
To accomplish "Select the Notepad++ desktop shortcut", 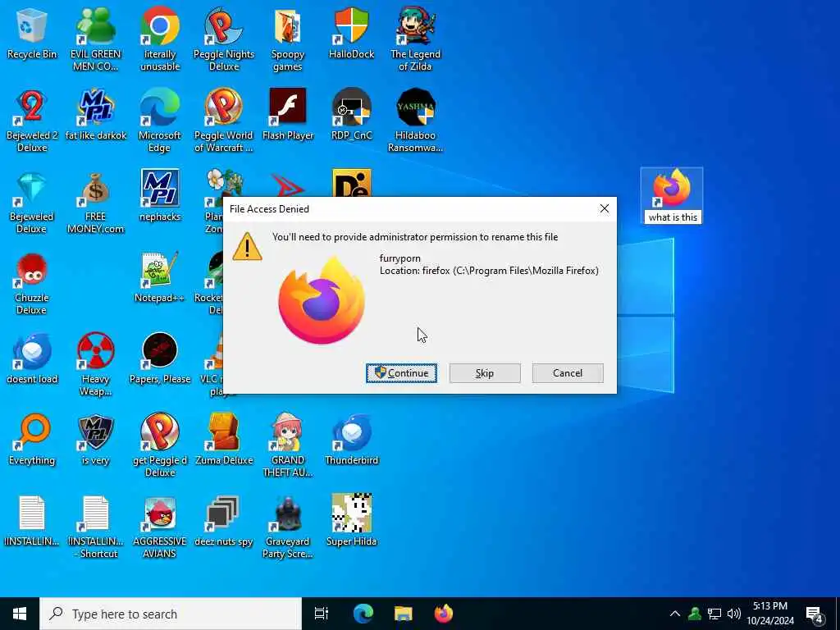I will [160, 277].
